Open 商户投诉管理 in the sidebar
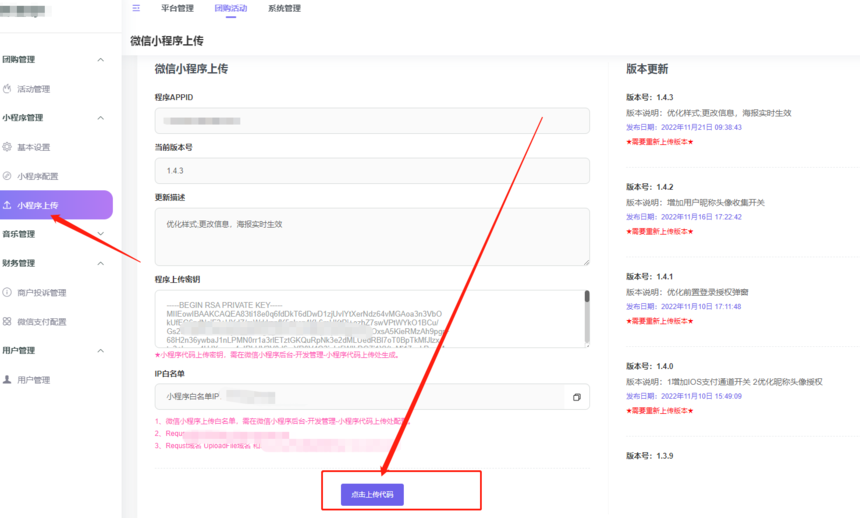 click(x=42, y=292)
